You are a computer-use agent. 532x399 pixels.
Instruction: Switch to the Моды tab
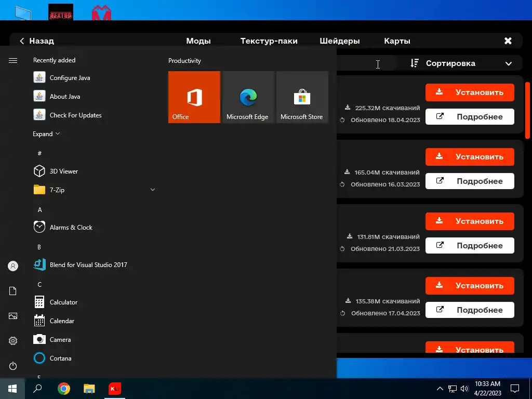point(198,41)
